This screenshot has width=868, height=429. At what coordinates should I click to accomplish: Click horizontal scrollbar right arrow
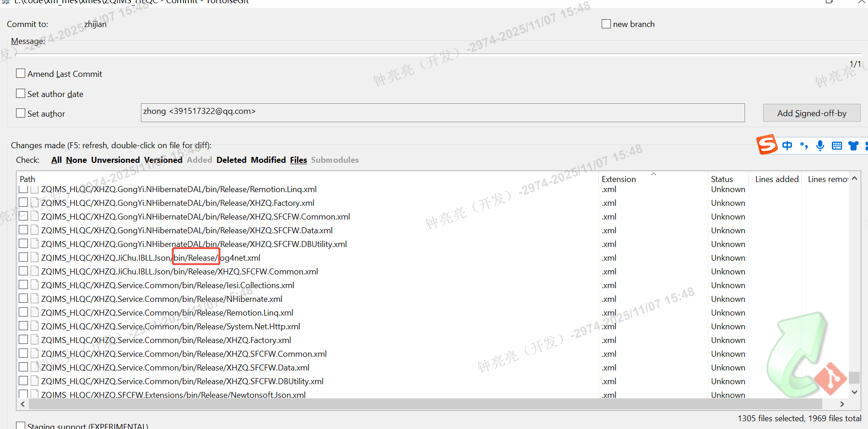pos(842,404)
